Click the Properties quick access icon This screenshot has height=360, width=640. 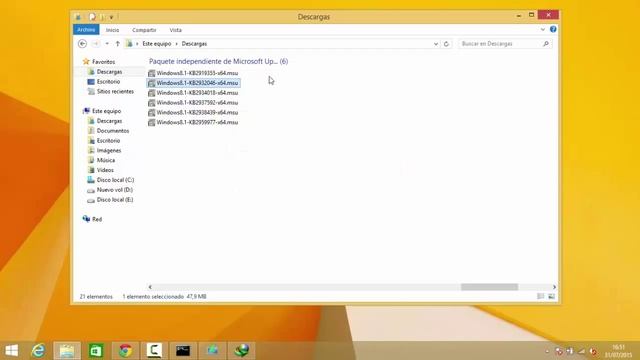coord(92,17)
